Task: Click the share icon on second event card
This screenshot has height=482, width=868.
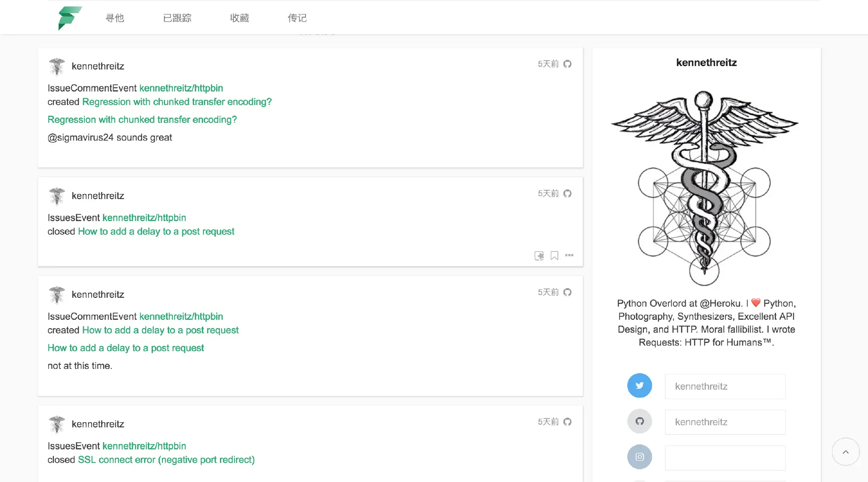Action: 539,255
